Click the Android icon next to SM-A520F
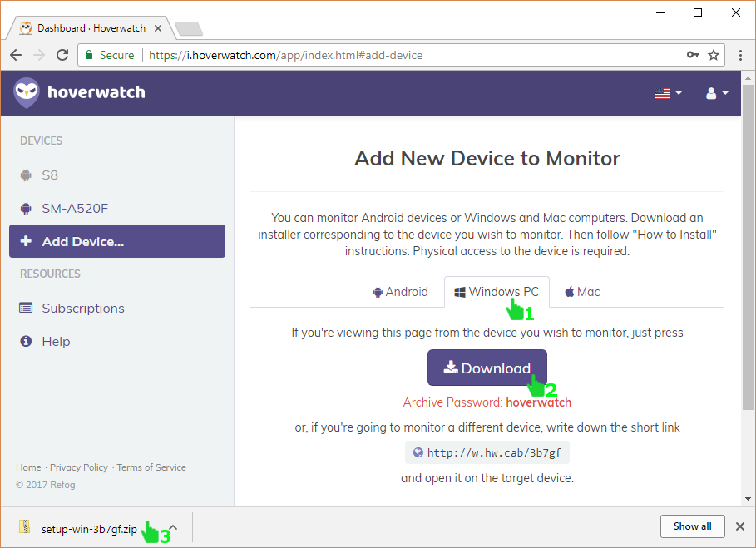The width and height of the screenshot is (756, 548). tap(26, 208)
